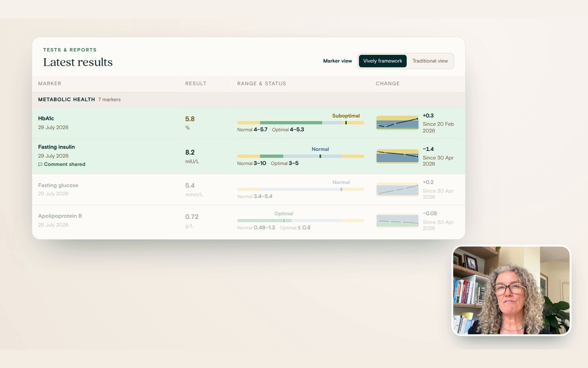Switch to Traditional view
The height and width of the screenshot is (368, 588).
(x=430, y=61)
